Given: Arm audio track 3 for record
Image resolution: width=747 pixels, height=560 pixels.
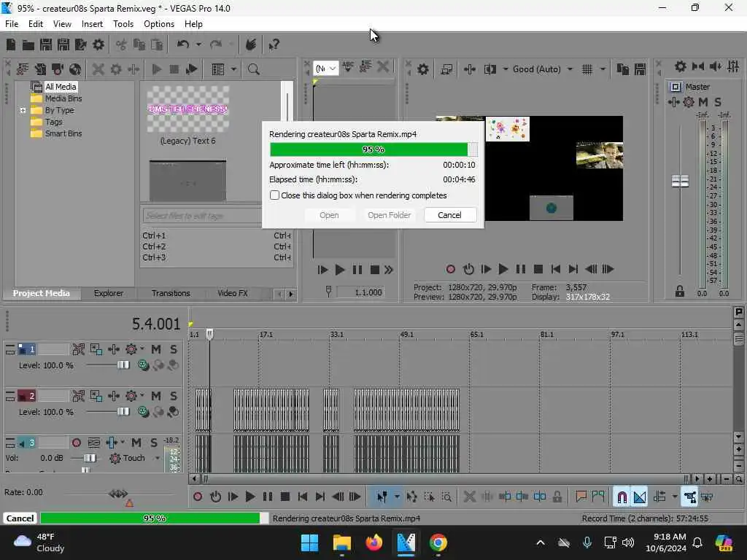Looking at the screenshot, I should [76, 443].
